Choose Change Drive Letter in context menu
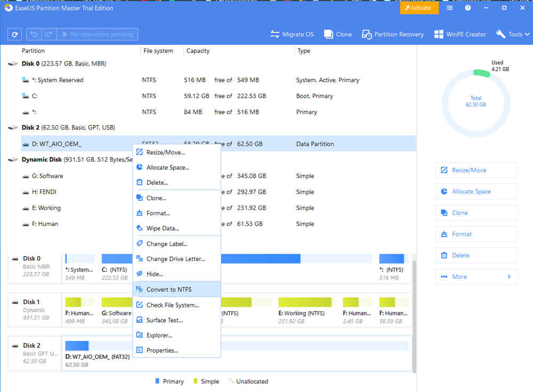This screenshot has width=533, height=392. pos(177,259)
